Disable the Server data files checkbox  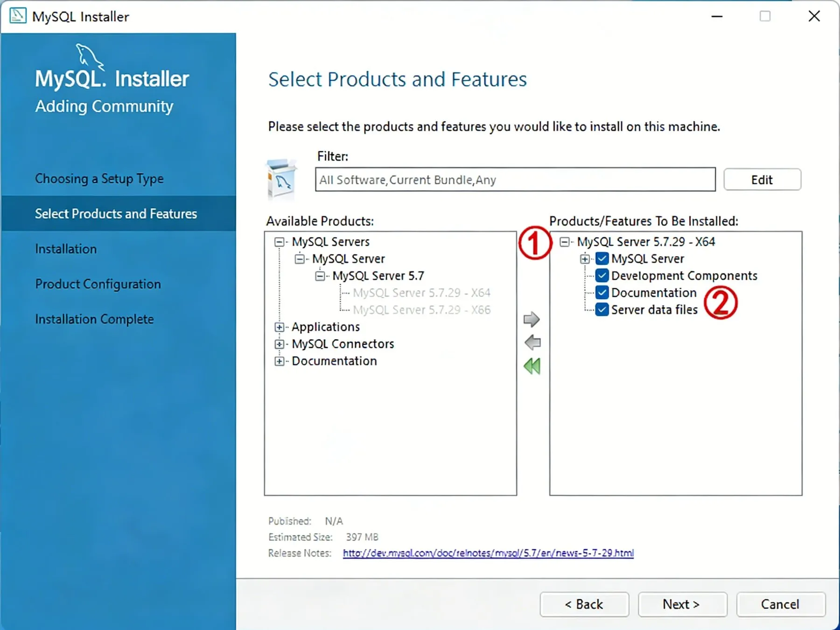coord(602,309)
